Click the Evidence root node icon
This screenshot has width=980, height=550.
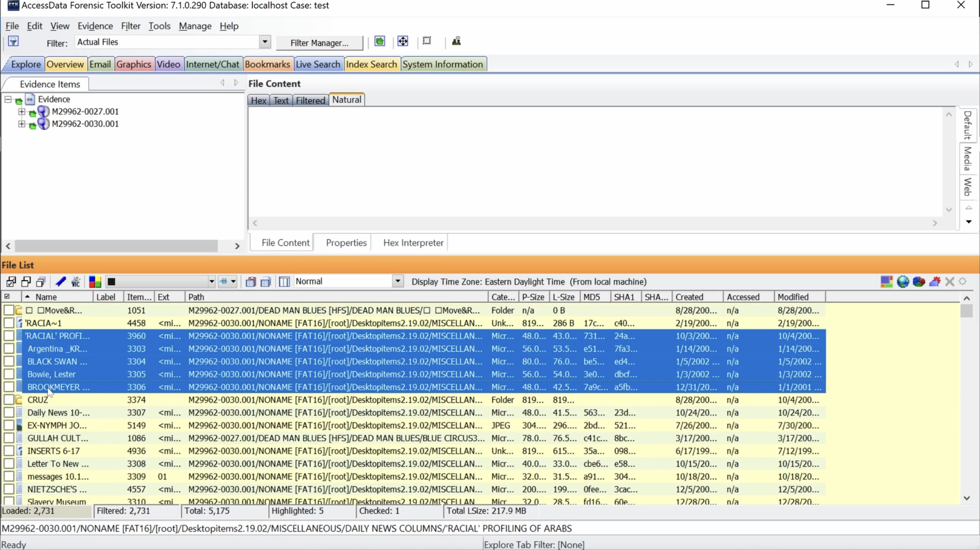[30, 99]
